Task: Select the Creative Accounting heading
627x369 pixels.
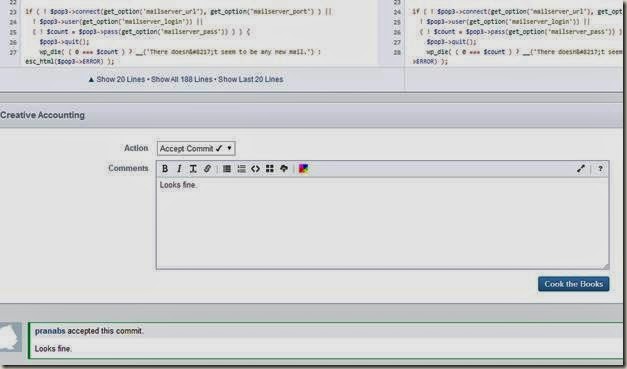Action: tap(42, 115)
